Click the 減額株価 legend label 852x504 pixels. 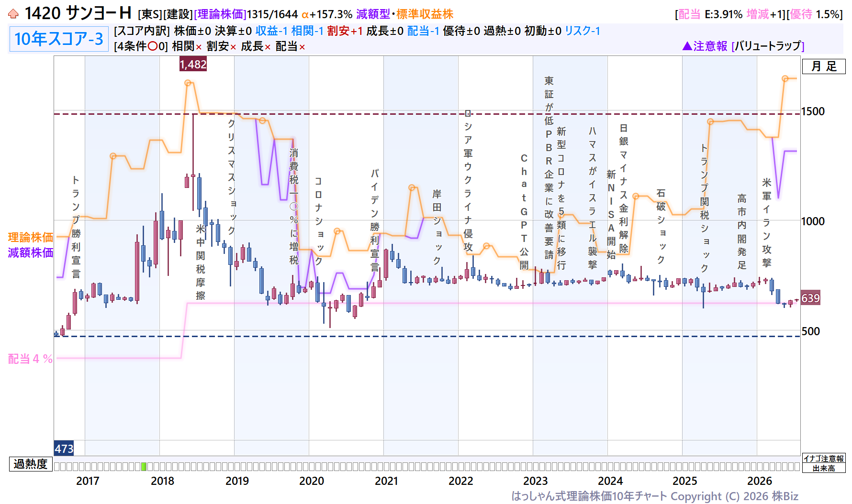(x=31, y=252)
